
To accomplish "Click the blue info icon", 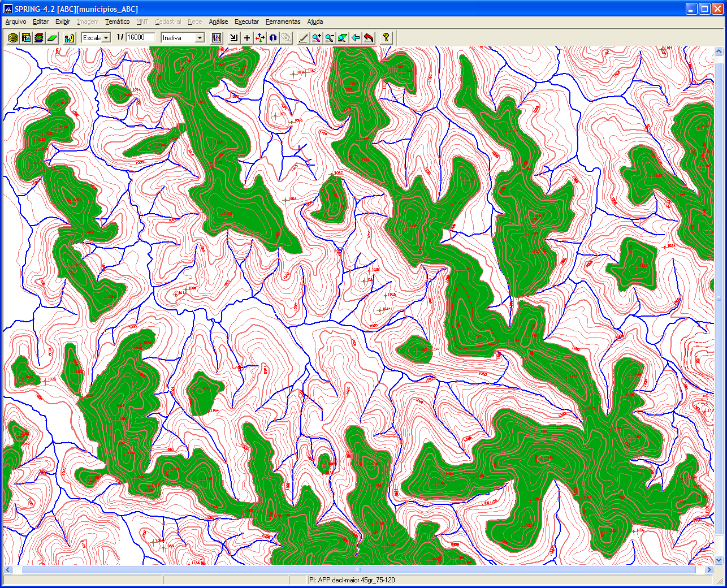I will point(273,38).
